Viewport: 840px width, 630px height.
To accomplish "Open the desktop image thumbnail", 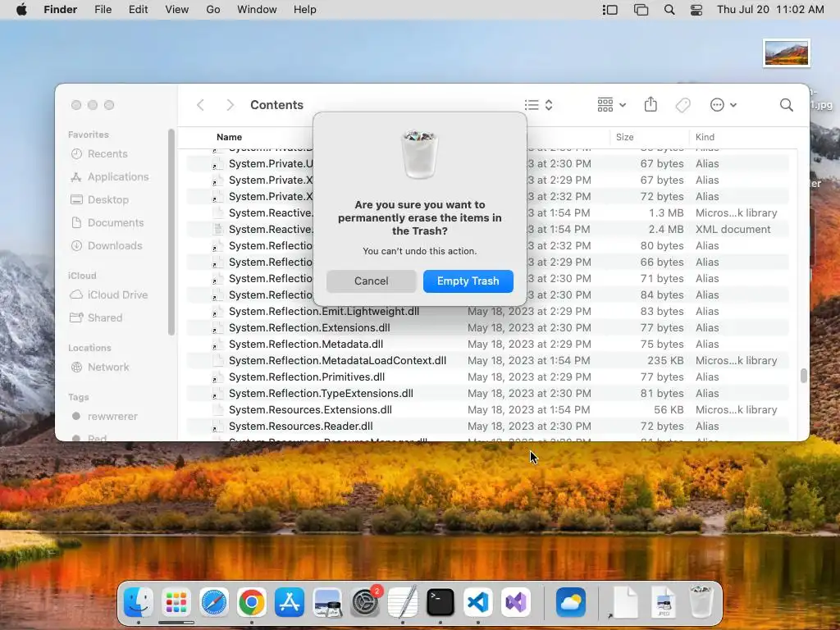I will pyautogui.click(x=787, y=53).
